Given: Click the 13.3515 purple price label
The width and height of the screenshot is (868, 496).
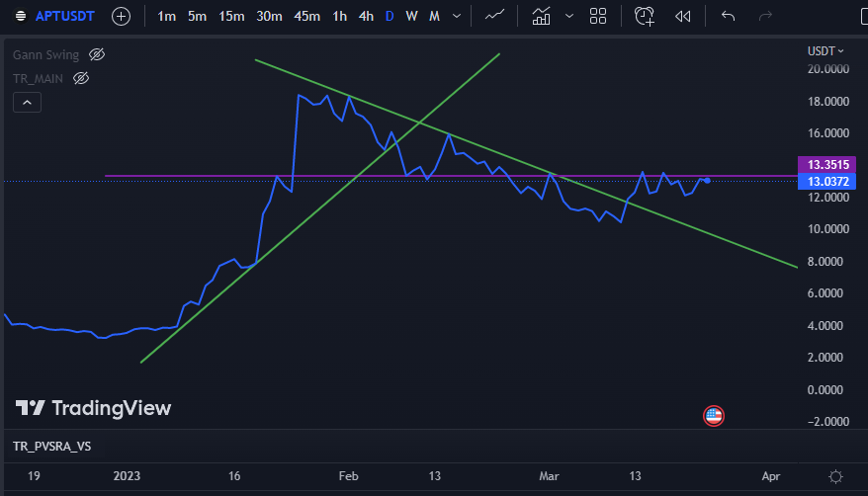Looking at the screenshot, I should (x=827, y=164).
